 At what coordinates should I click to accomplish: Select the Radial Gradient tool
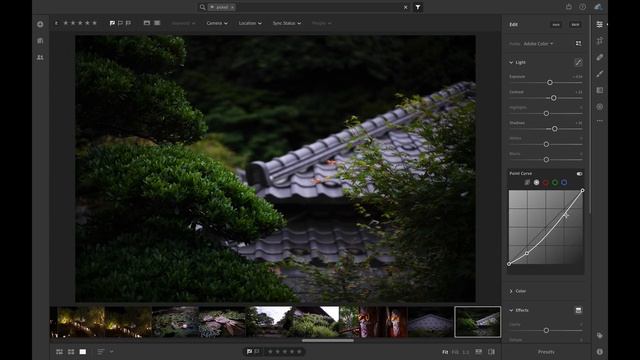click(x=599, y=107)
